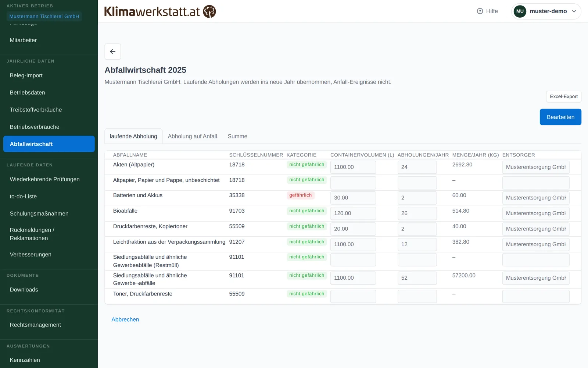Open Wiederkehrende Prüfungen
This screenshot has height=368, width=588.
(44, 179)
